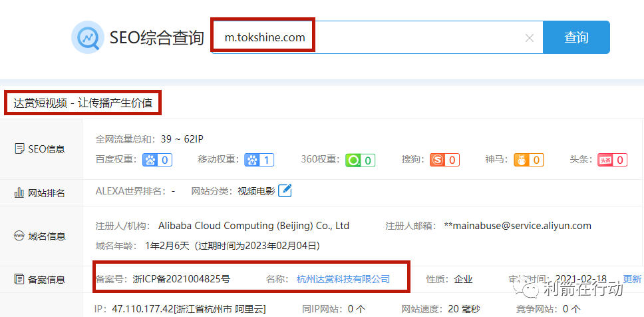Click the registrant email **mainabuse@service.aliyun.com
This screenshot has height=317, width=644.
point(518,226)
